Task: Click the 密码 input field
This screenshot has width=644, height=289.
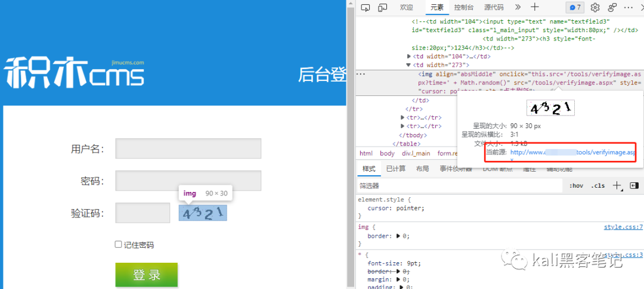Action: point(188,181)
